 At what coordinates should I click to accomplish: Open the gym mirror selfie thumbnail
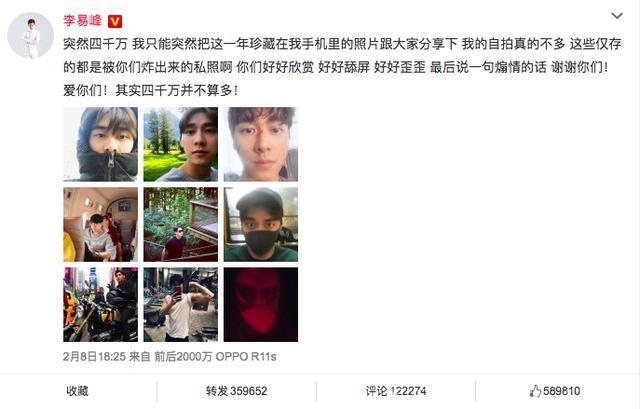pos(180,305)
